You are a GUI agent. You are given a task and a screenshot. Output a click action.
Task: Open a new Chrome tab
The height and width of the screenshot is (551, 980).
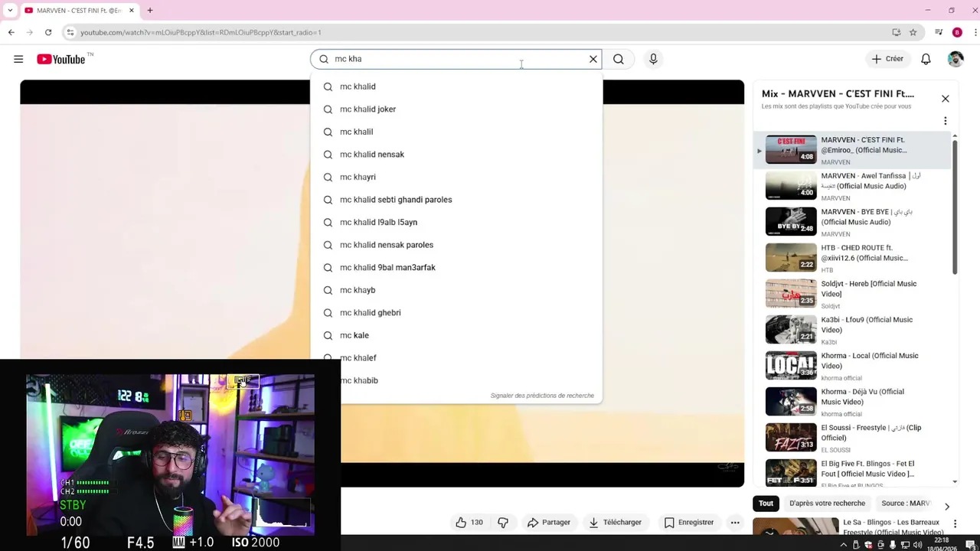(150, 11)
